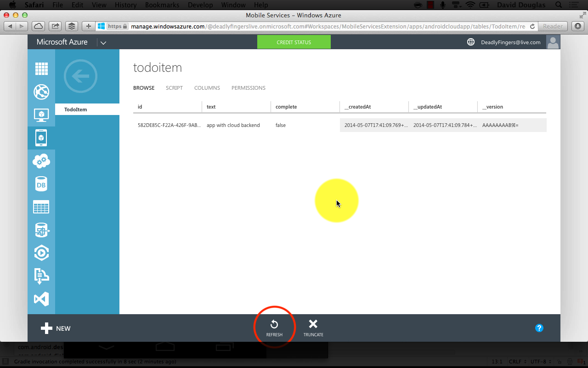Click the New plus button
The width and height of the screenshot is (588, 368).
[56, 328]
